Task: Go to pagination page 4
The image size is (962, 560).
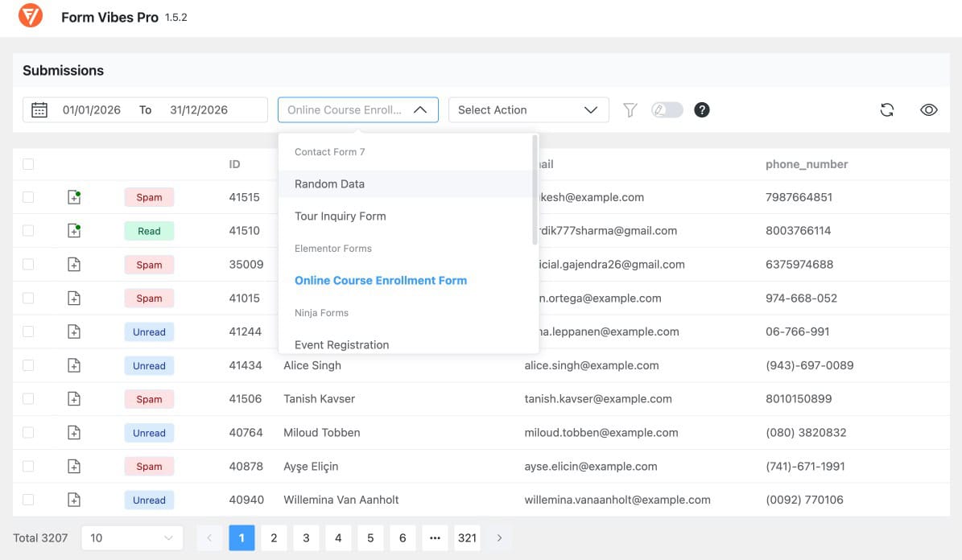Action: (x=338, y=538)
